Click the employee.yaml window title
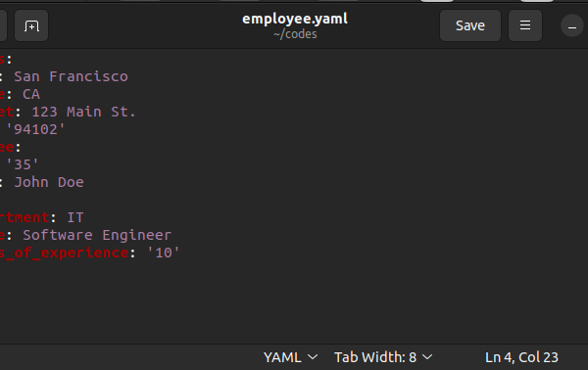Screen dimensions: 588x370 (x=295, y=19)
